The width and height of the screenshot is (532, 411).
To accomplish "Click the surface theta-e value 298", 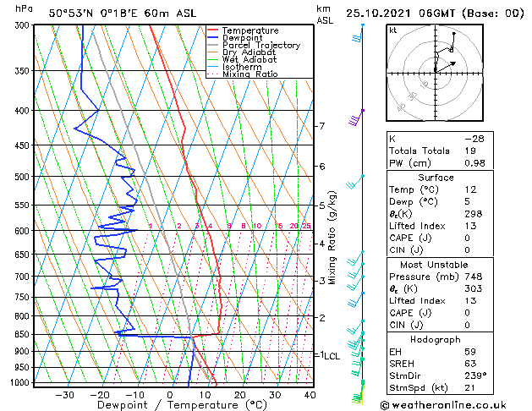I will pyautogui.click(x=474, y=214).
